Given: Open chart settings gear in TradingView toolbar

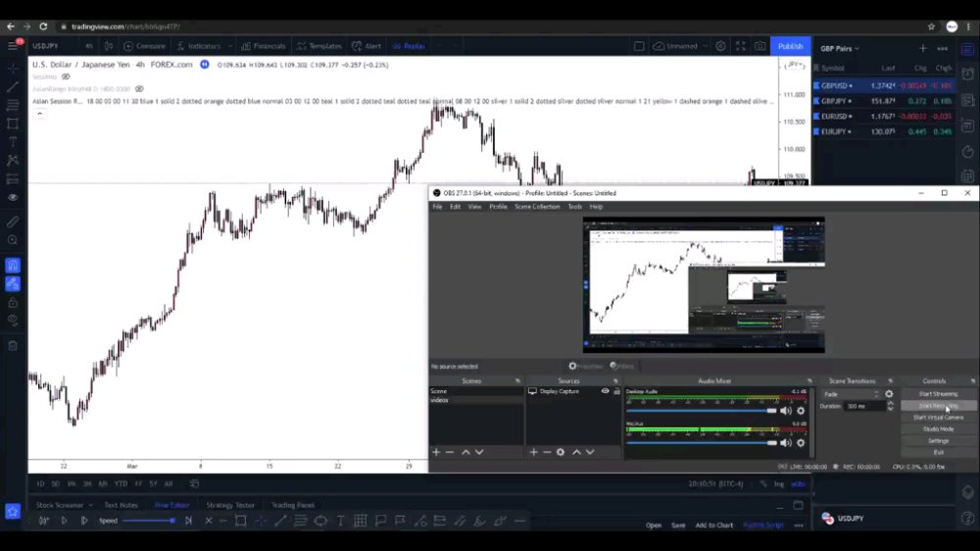Looking at the screenshot, I should click(720, 46).
